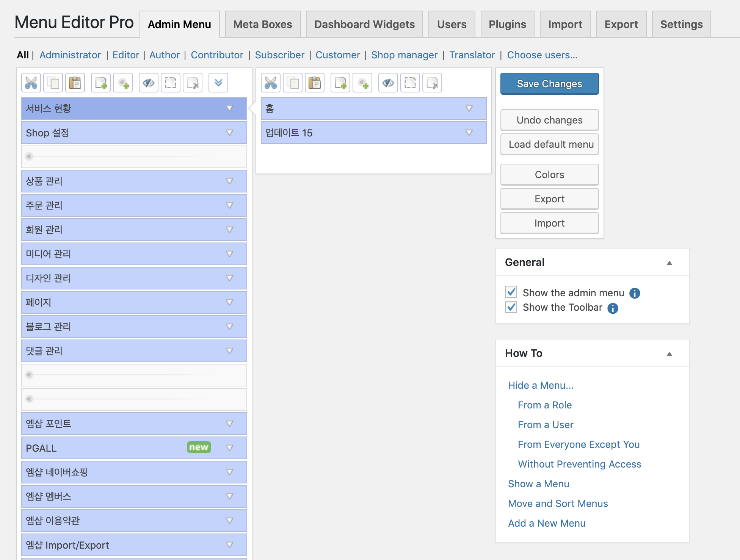The height and width of the screenshot is (560, 740).
Task: Click new separator icon in left toolbar
Action: pyautogui.click(x=123, y=83)
